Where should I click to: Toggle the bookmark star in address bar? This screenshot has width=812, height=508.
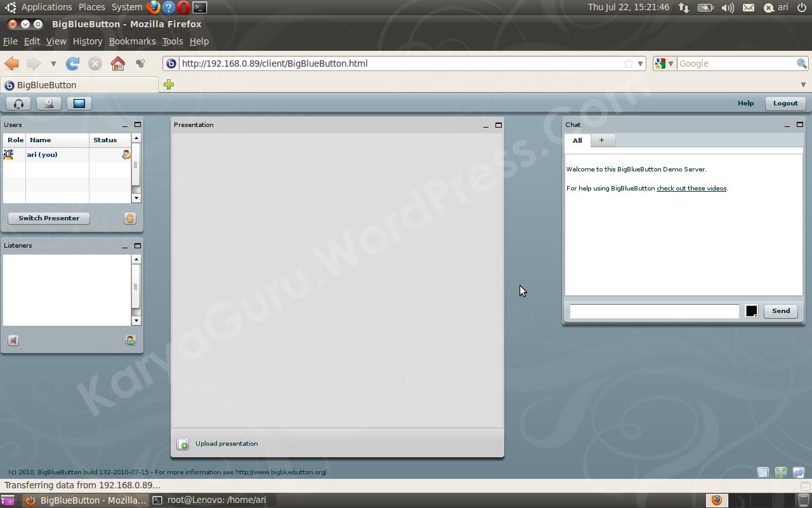628,63
